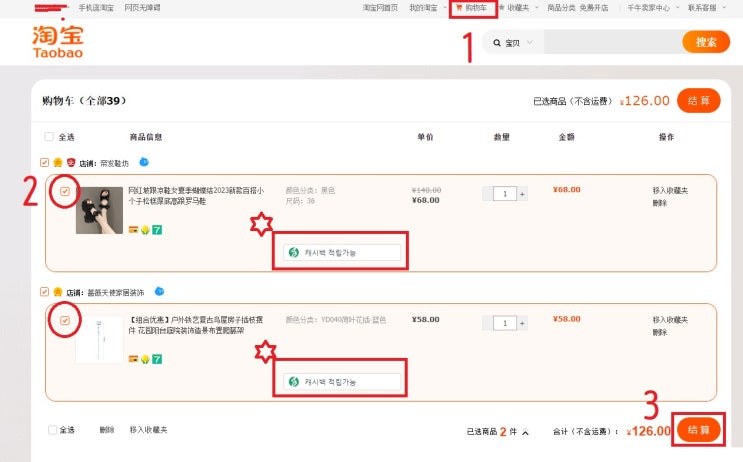The height and width of the screenshot is (462, 743).
Task: Click 移入收藏夹 for the ¥58.00 item
Action: [x=670, y=320]
